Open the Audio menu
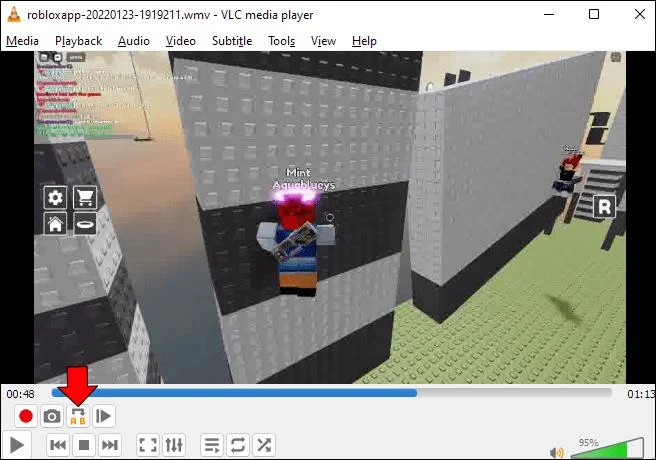The image size is (656, 460). click(133, 41)
